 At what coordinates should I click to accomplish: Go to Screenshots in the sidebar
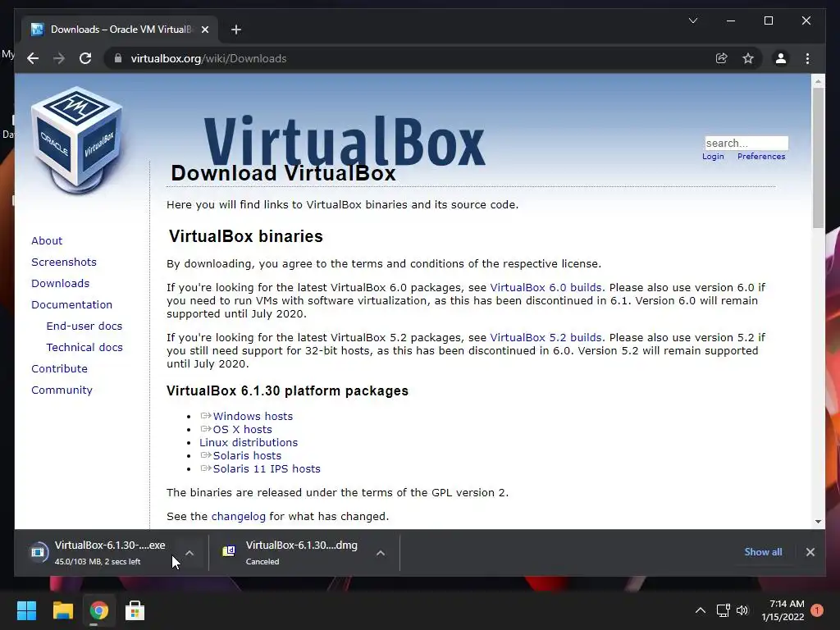coord(64,262)
